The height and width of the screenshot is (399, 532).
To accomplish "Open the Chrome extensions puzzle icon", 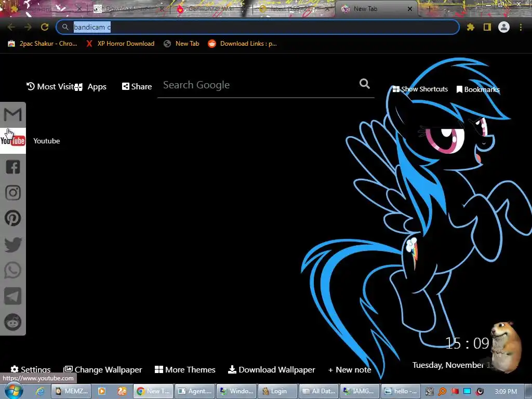I will (471, 27).
